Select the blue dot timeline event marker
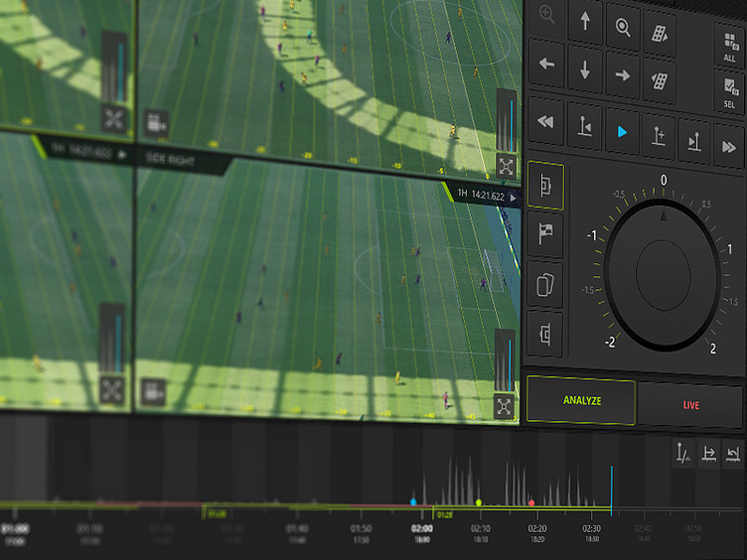This screenshot has width=747, height=560. pos(413,501)
